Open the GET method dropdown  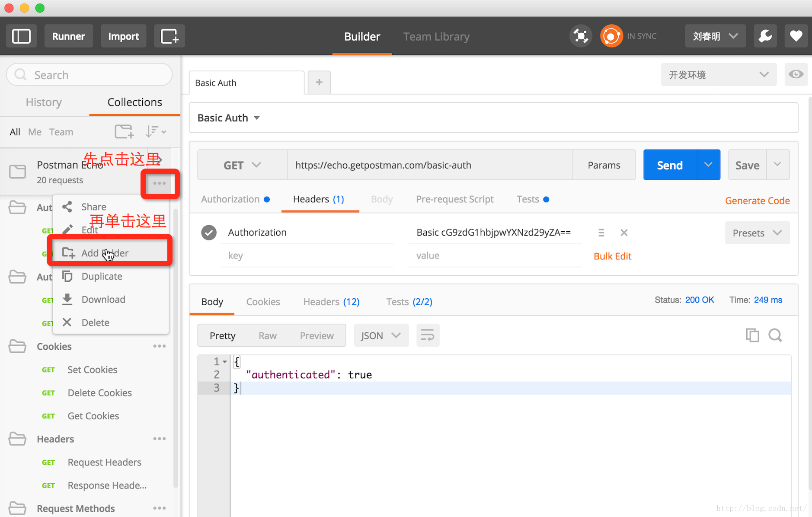click(x=243, y=165)
